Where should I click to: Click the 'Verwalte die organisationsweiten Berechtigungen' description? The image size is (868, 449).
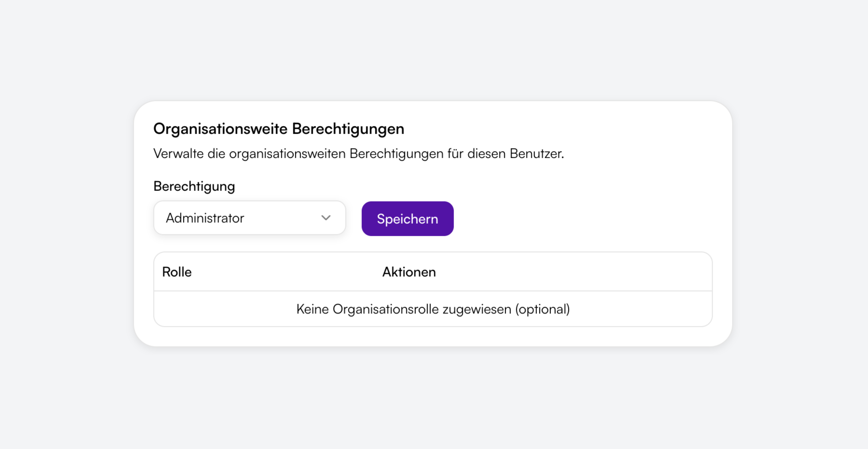[x=359, y=154]
